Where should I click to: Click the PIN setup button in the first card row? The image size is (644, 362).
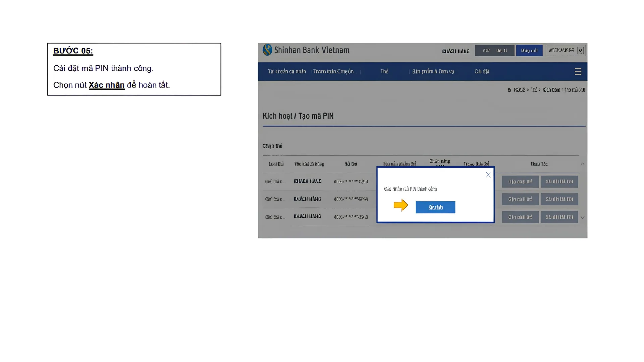[559, 182]
